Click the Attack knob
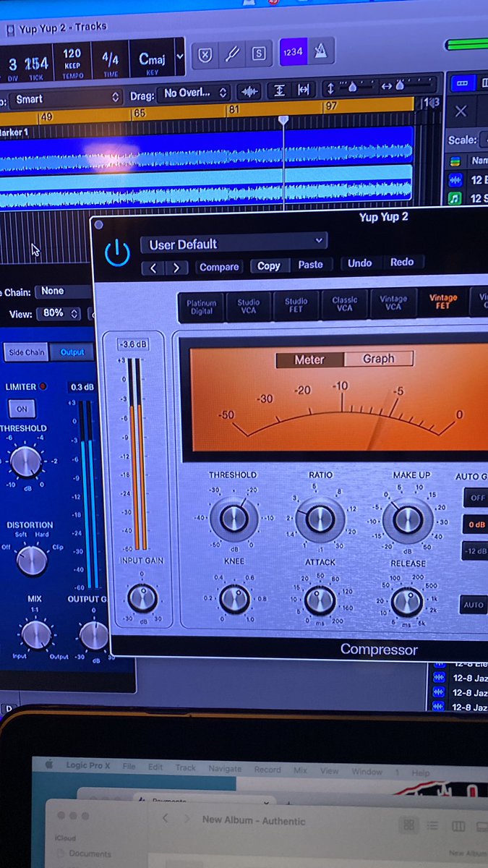Image resolution: width=488 pixels, height=868 pixels. tap(319, 600)
